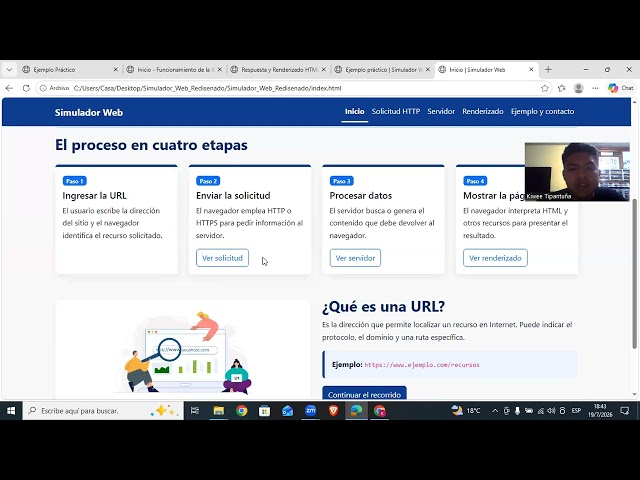Switch to the 'Ejemplo Práctico' first tab
This screenshot has height=480, width=640.
tap(65, 70)
